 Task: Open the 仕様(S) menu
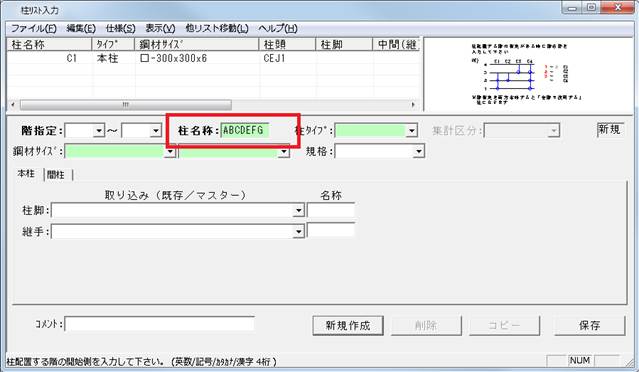[x=121, y=28]
